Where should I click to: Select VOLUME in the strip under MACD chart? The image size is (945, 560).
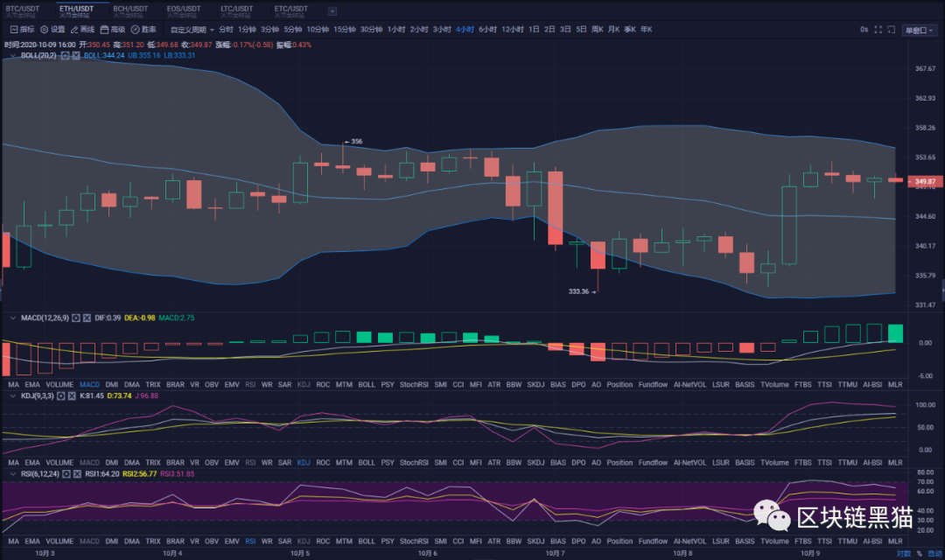coord(59,385)
